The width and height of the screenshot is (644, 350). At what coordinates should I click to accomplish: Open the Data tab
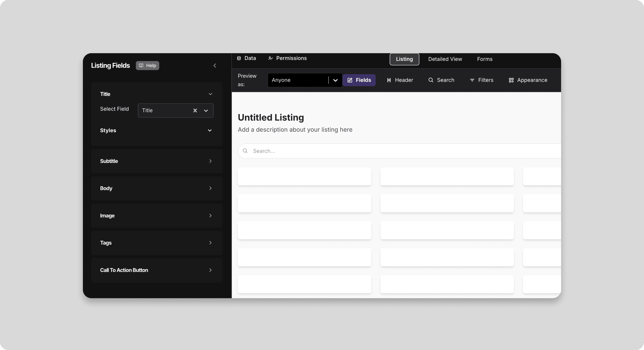pos(246,58)
